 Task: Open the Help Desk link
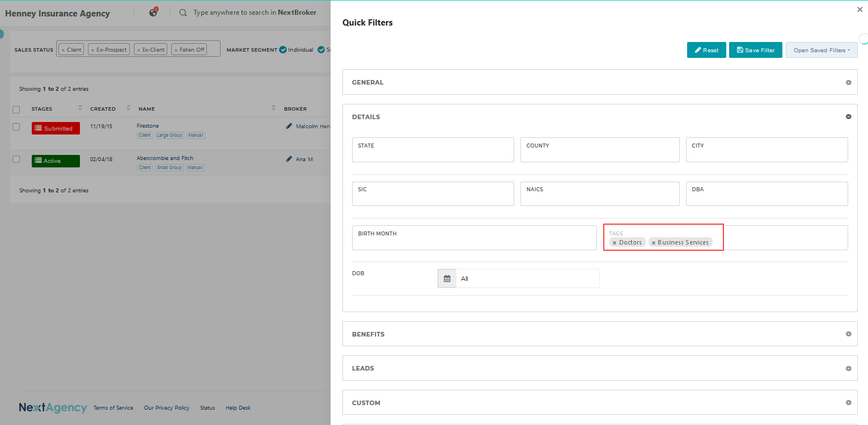[x=238, y=408]
